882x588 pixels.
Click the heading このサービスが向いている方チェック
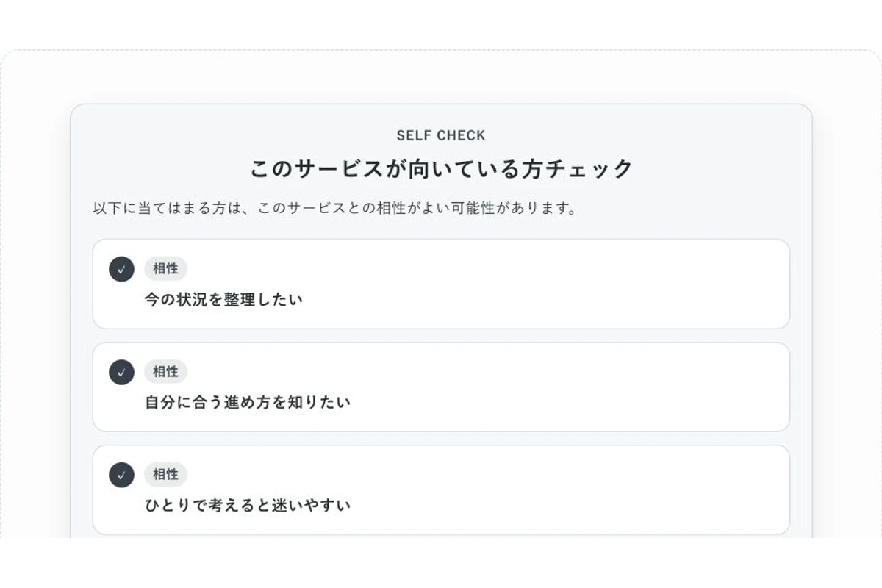[441, 169]
